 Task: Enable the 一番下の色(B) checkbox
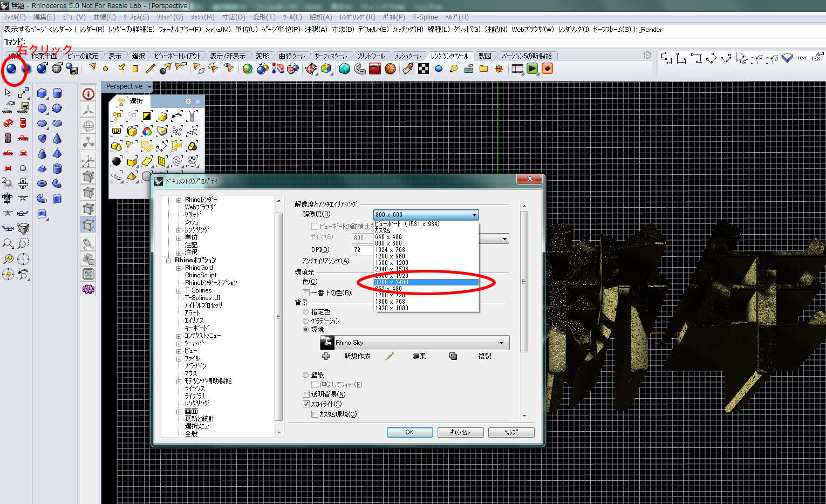coord(306,293)
